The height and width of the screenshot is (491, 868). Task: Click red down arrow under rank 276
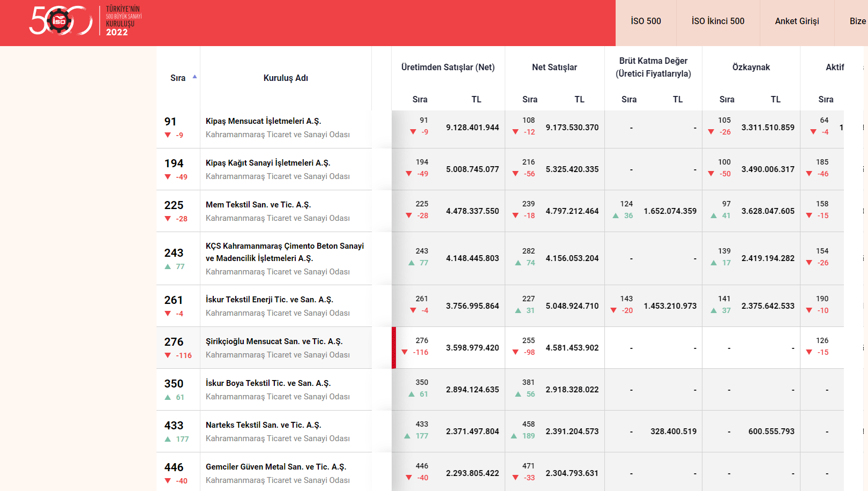[168, 355]
